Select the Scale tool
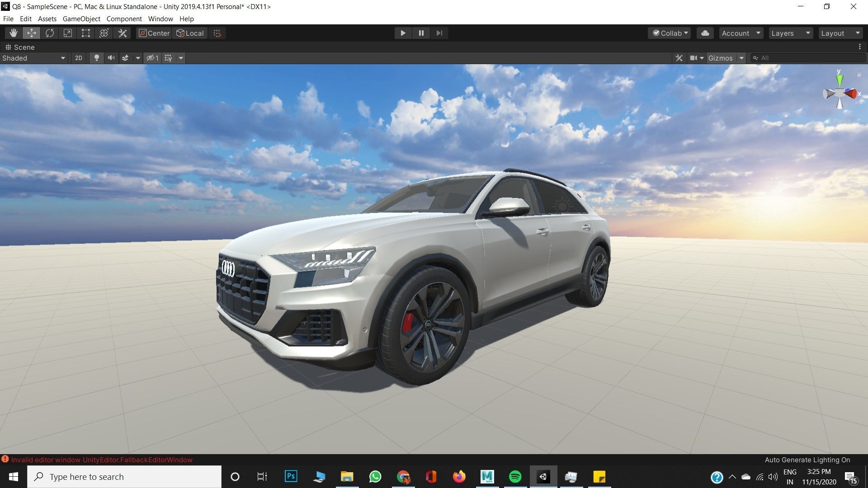The height and width of the screenshot is (488, 868). (x=67, y=33)
